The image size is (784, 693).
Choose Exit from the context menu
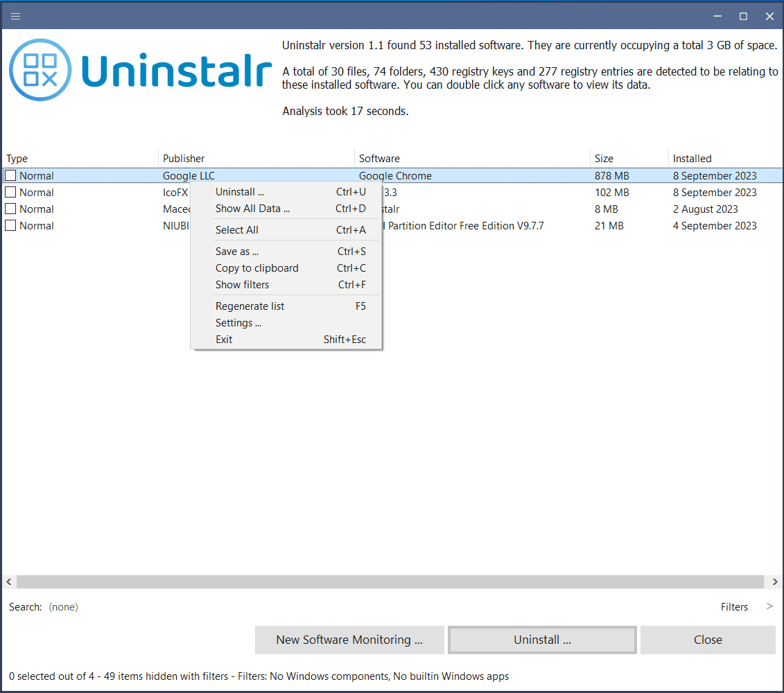tap(286, 340)
